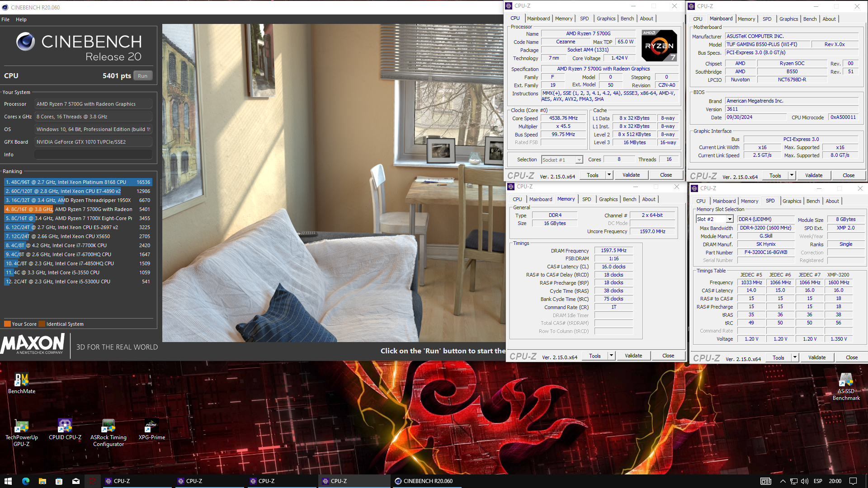Screen dimensions: 868x488
Task: Switch to Bench tab in CPU-Z CPU window
Action: click(627, 19)
